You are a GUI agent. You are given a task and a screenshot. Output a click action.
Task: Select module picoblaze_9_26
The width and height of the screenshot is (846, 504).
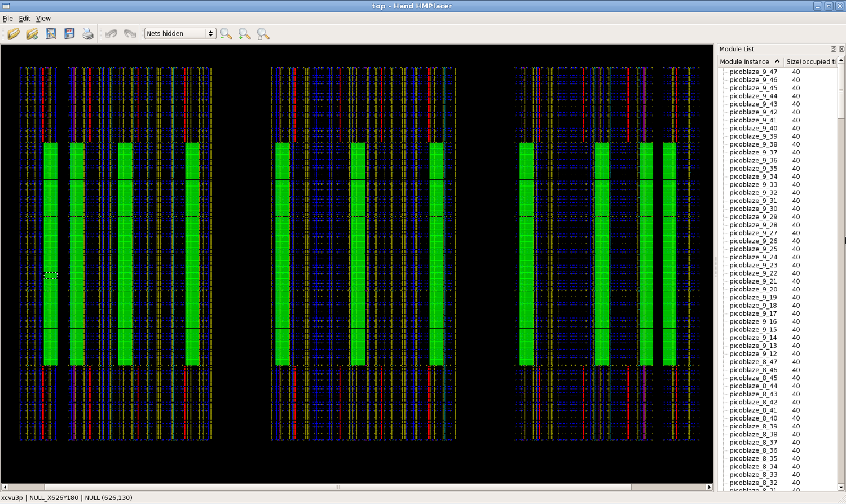click(x=753, y=241)
